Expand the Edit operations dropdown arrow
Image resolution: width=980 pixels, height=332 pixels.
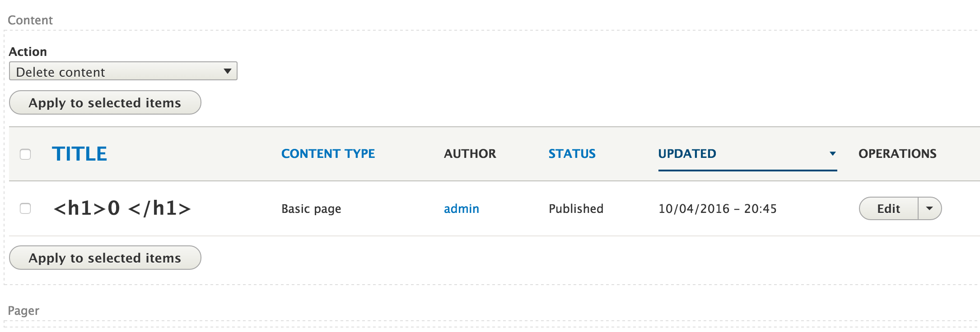(x=930, y=208)
